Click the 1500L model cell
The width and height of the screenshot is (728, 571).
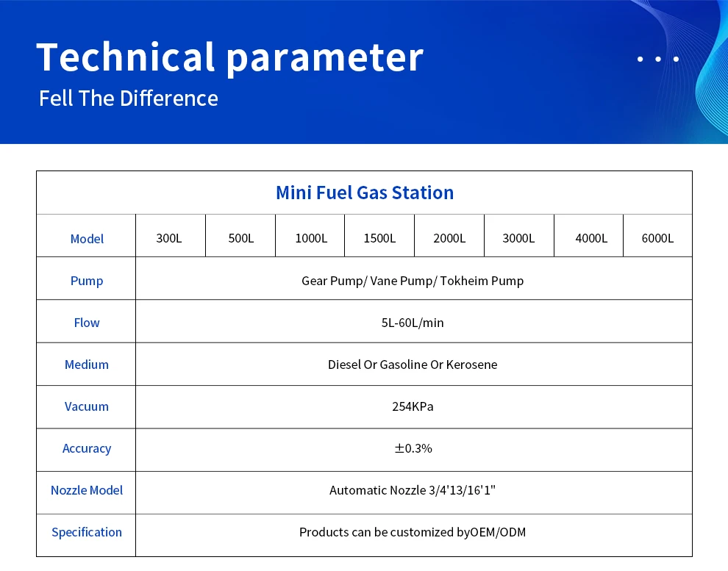[x=379, y=238]
